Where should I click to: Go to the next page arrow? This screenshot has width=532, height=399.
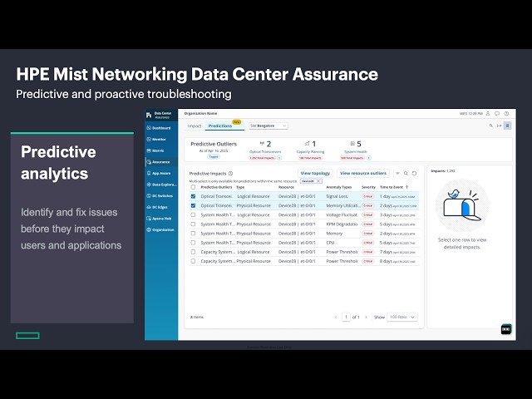point(366,317)
